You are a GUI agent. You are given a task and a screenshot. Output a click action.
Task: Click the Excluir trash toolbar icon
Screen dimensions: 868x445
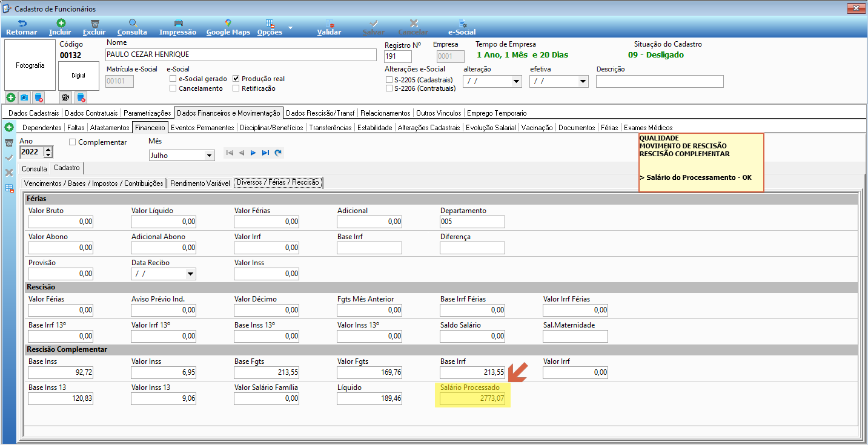94,23
